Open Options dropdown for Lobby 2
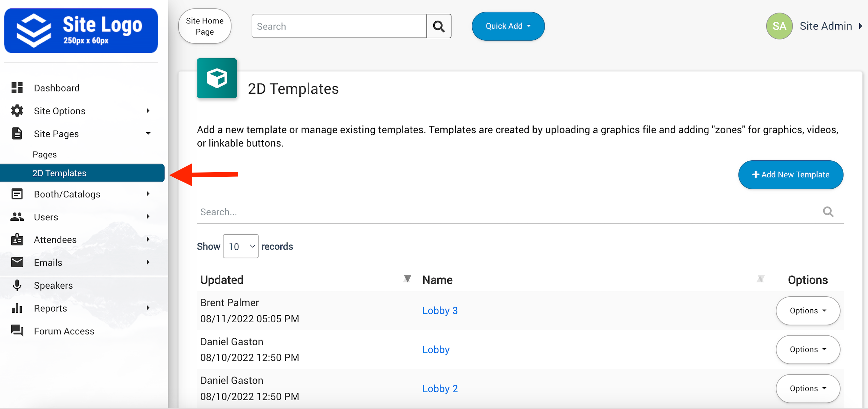Viewport: 868px width, 409px height. (808, 388)
